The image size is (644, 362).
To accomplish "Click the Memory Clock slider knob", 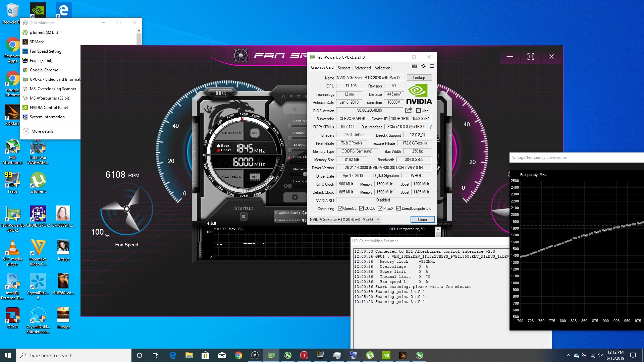I will coord(305,174).
